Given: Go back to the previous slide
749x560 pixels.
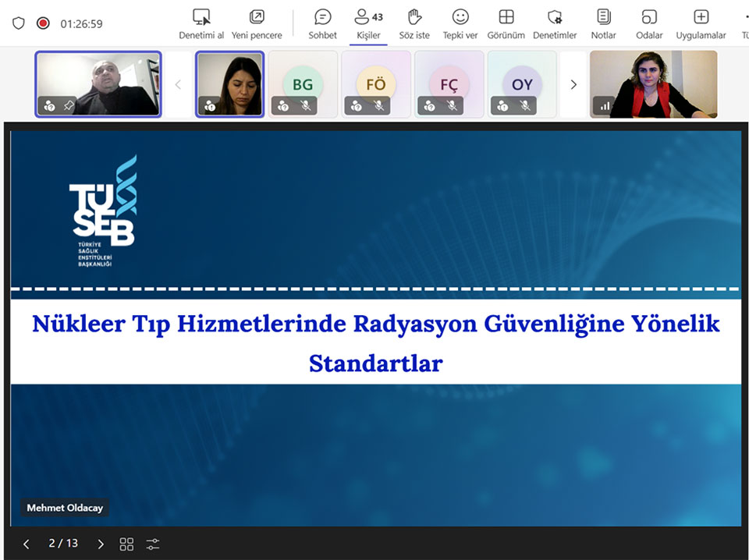Looking at the screenshot, I should (x=27, y=544).
